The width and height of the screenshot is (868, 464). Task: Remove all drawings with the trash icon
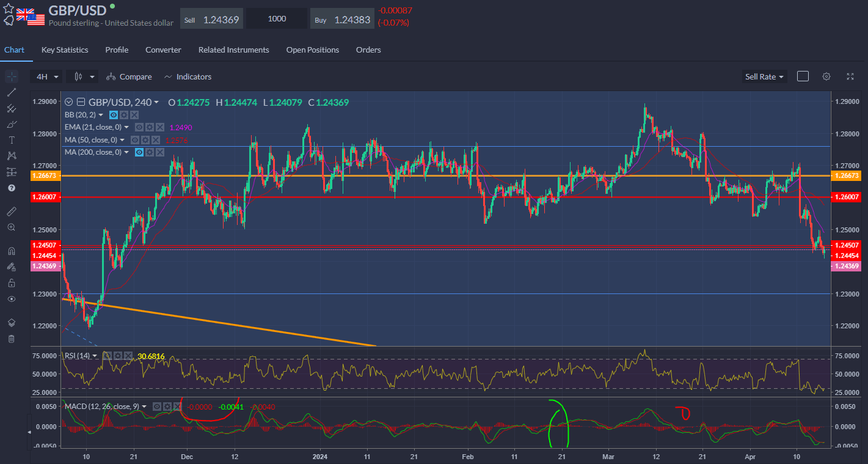(x=11, y=338)
